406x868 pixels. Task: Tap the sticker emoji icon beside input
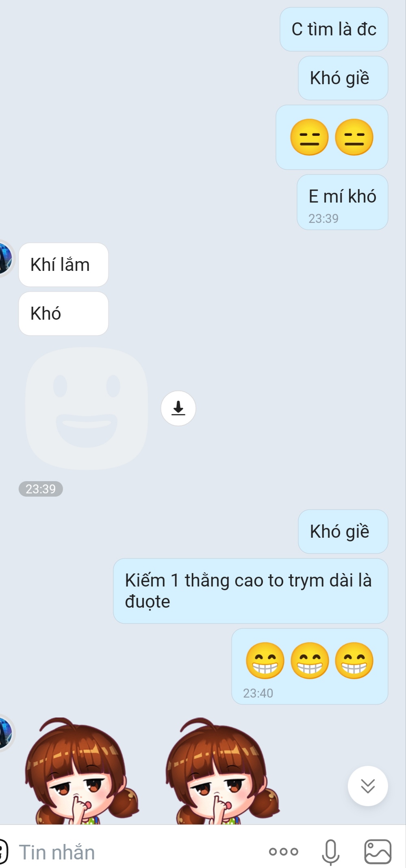click(x=3, y=851)
